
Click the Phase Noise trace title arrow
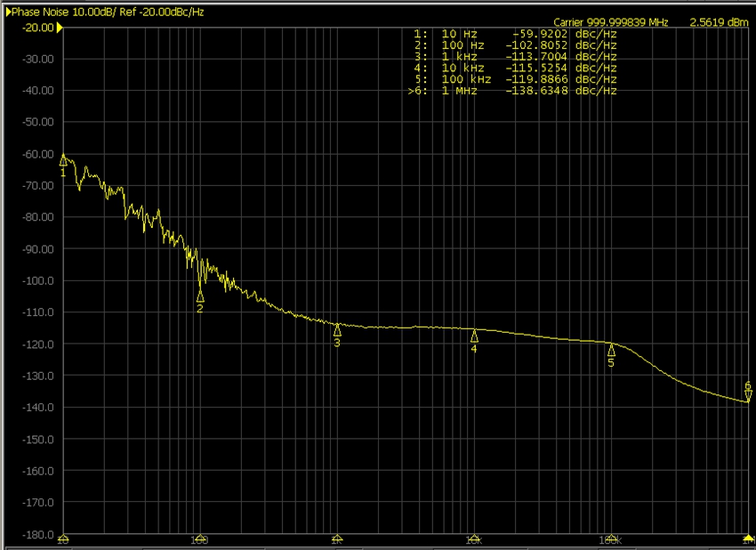point(8,11)
